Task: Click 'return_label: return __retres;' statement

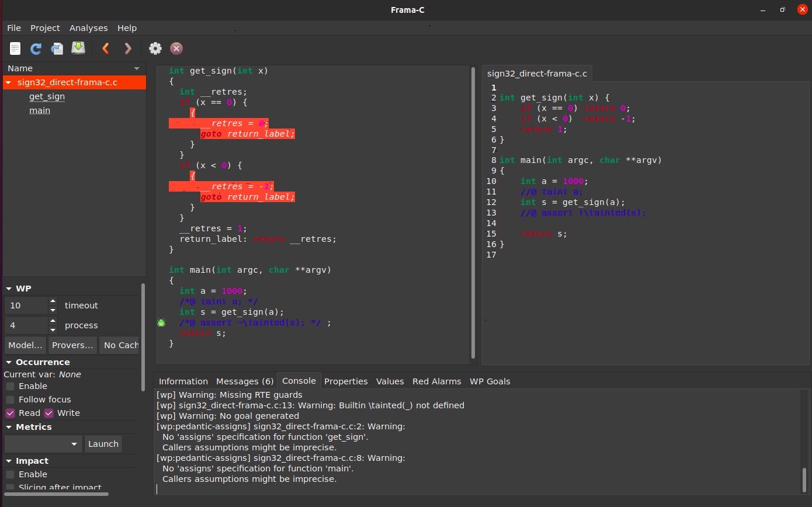Action: [258, 239]
